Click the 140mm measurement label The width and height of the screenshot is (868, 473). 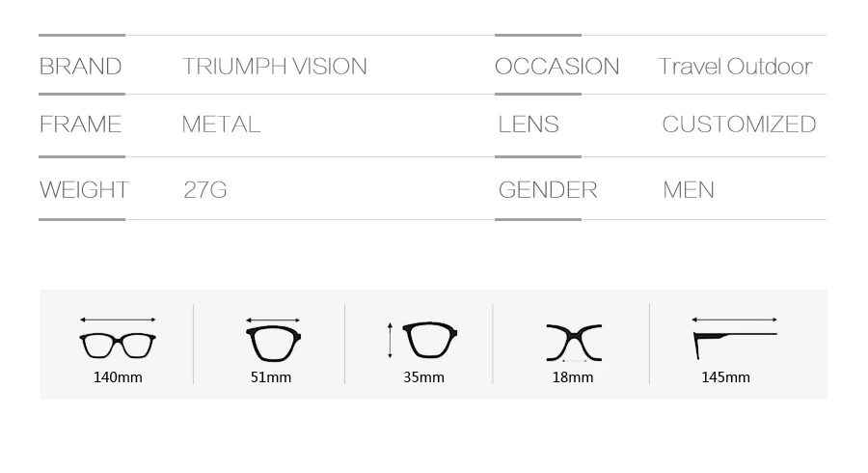(118, 377)
